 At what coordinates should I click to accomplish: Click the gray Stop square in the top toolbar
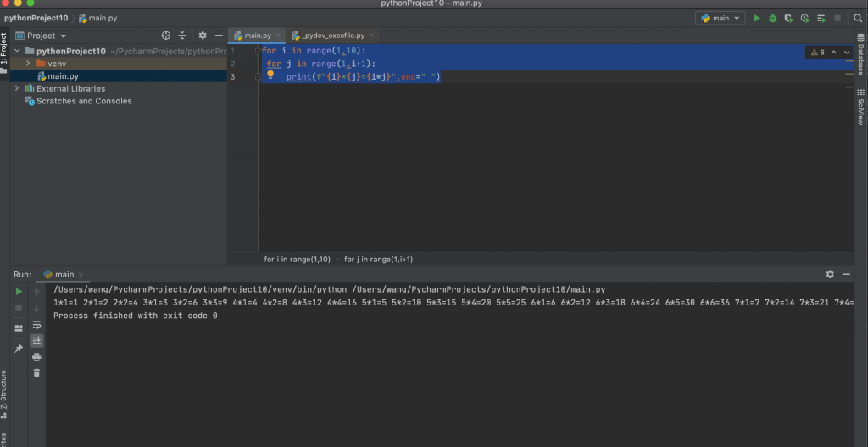[x=837, y=19]
